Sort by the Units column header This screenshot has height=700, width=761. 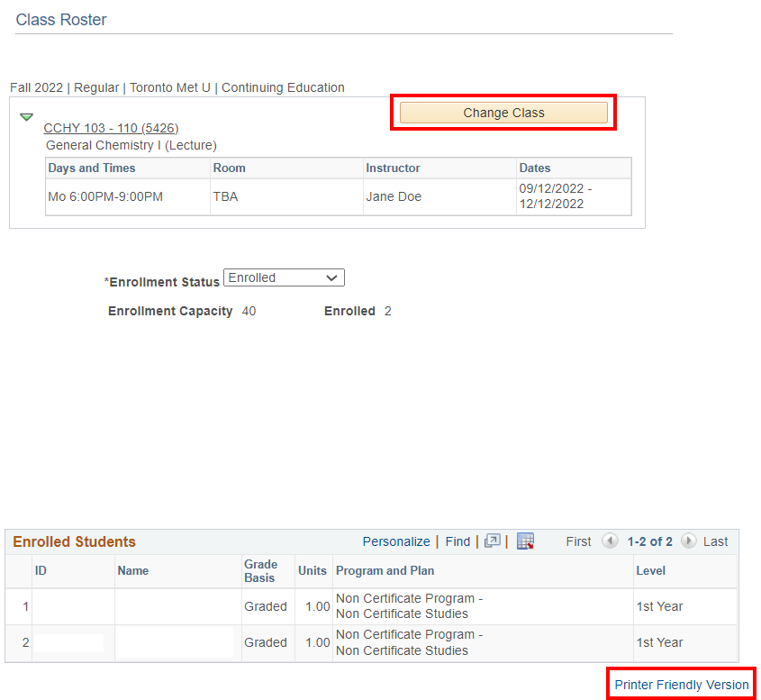pyautogui.click(x=312, y=570)
